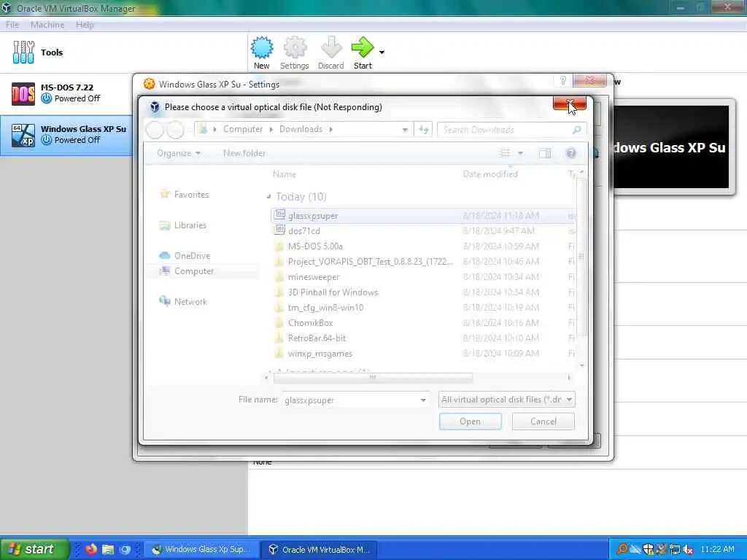Click the Search Downloads field
Screen dimensions: 747x560
click(511, 130)
